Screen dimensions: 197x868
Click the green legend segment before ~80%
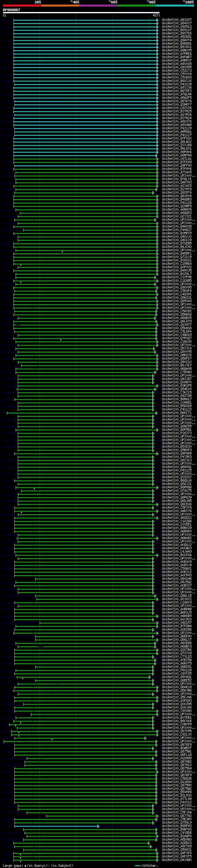[137, 6]
